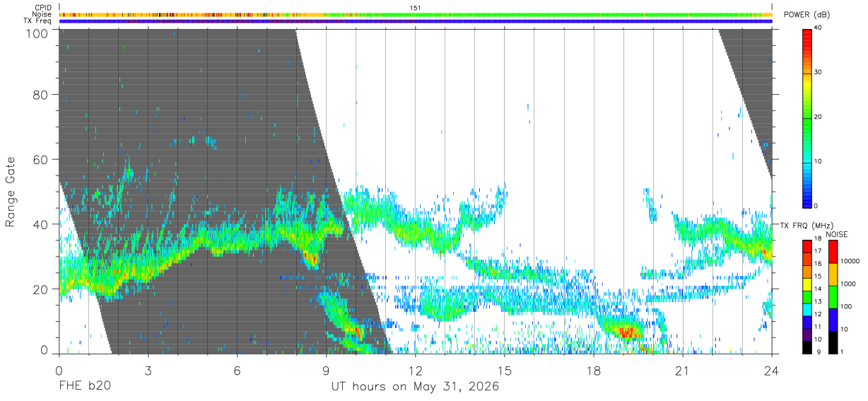Click the 9 label on the TX frequency legend

click(x=819, y=351)
